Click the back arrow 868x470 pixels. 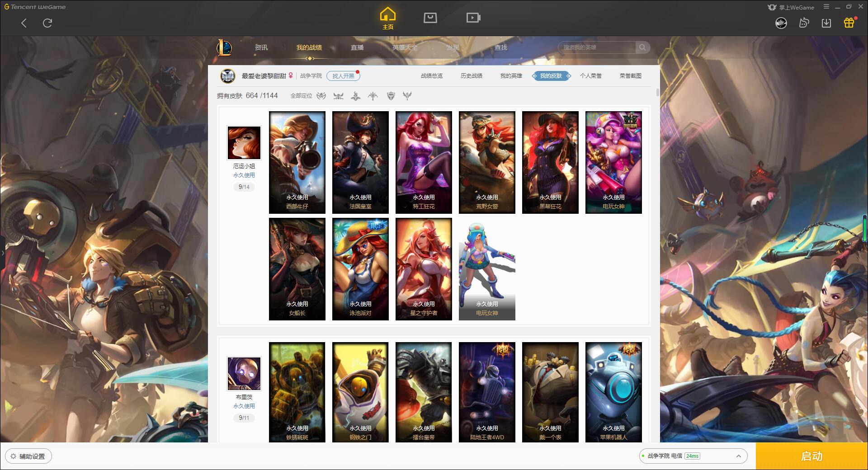pyautogui.click(x=24, y=23)
